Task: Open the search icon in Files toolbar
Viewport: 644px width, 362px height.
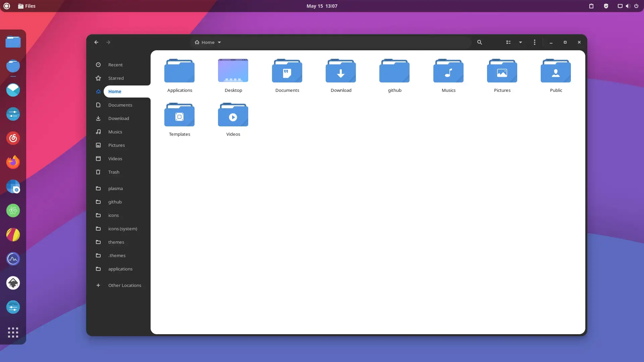Action: point(480,42)
